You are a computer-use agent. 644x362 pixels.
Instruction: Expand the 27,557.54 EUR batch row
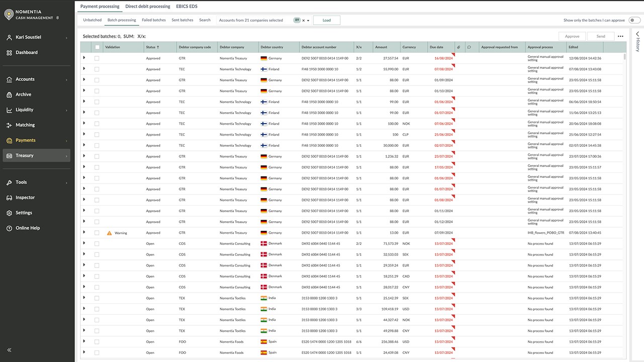84,58
